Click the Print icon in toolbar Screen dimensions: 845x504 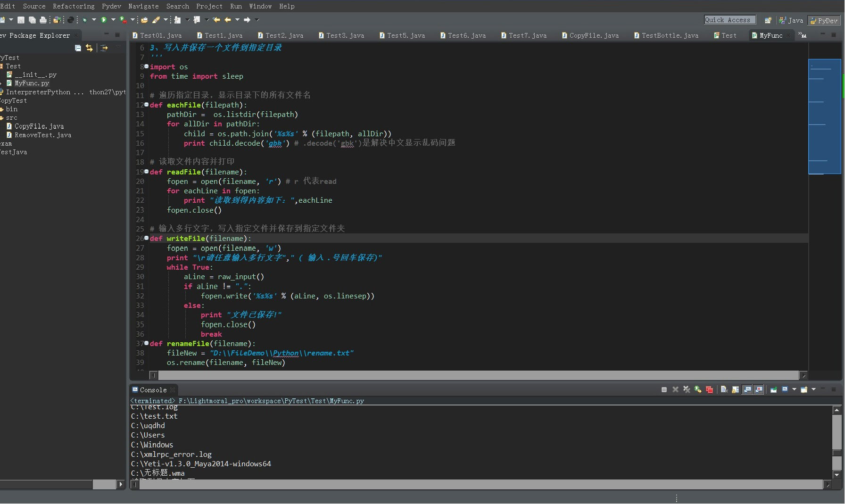point(43,20)
